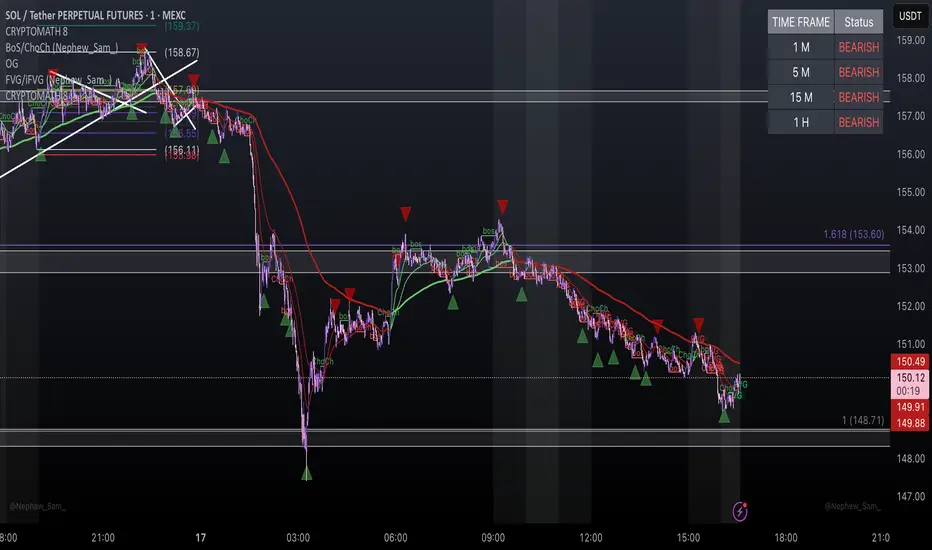Screen dimensions: 932x550
Task: Click 12:00 on the time axis
Action: pos(590,538)
